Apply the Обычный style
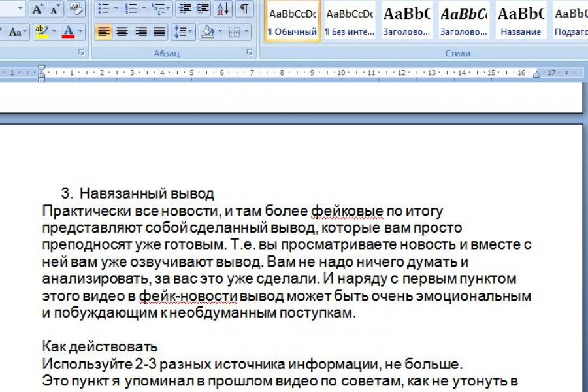The height and width of the screenshot is (392, 588). pos(293,21)
